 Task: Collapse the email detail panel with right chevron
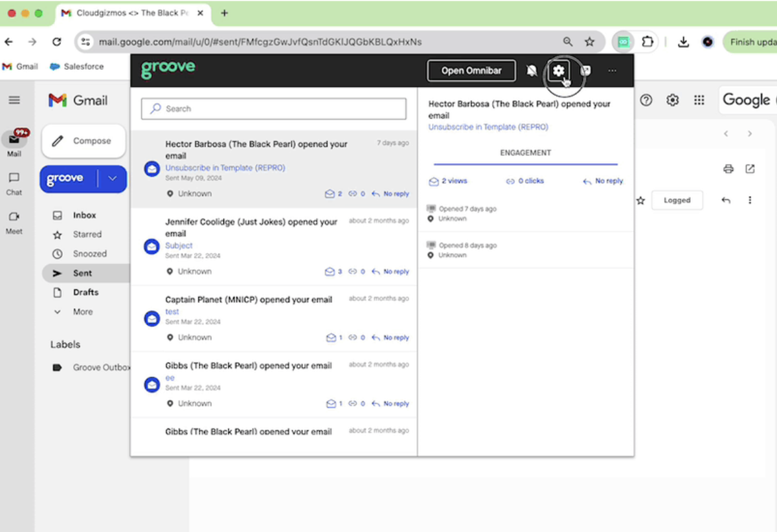750,134
